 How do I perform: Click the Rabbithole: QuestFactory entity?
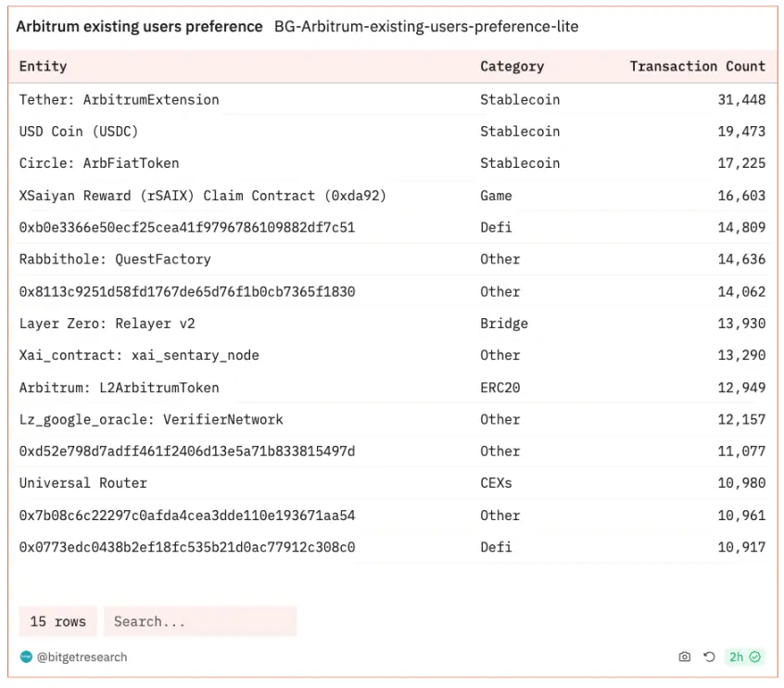(115, 259)
